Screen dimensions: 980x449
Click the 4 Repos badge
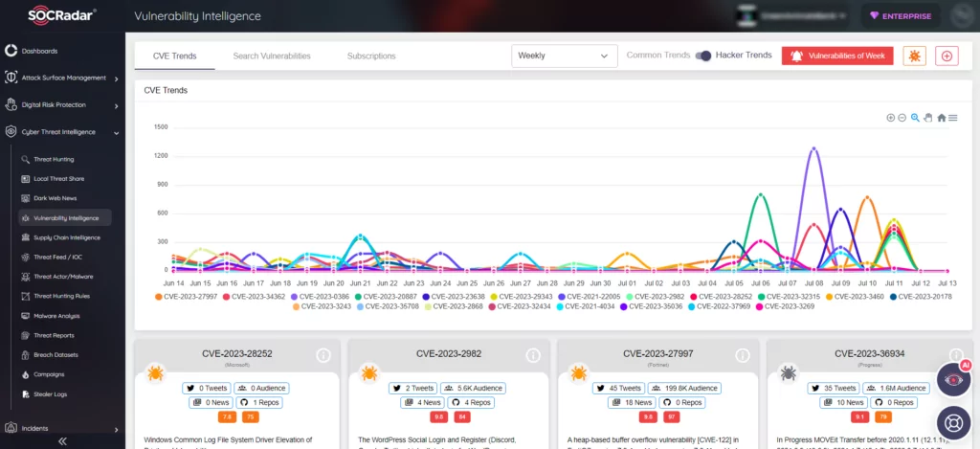[x=471, y=403]
